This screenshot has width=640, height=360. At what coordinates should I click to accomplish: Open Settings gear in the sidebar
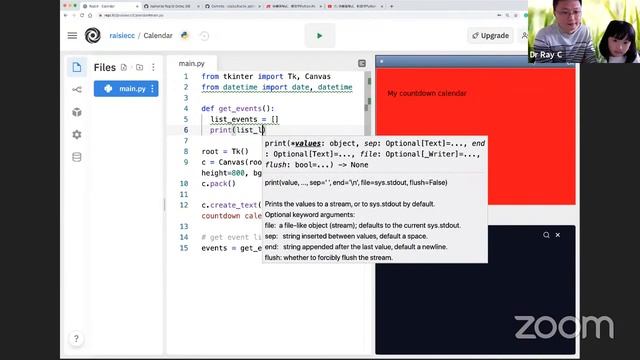(77, 134)
